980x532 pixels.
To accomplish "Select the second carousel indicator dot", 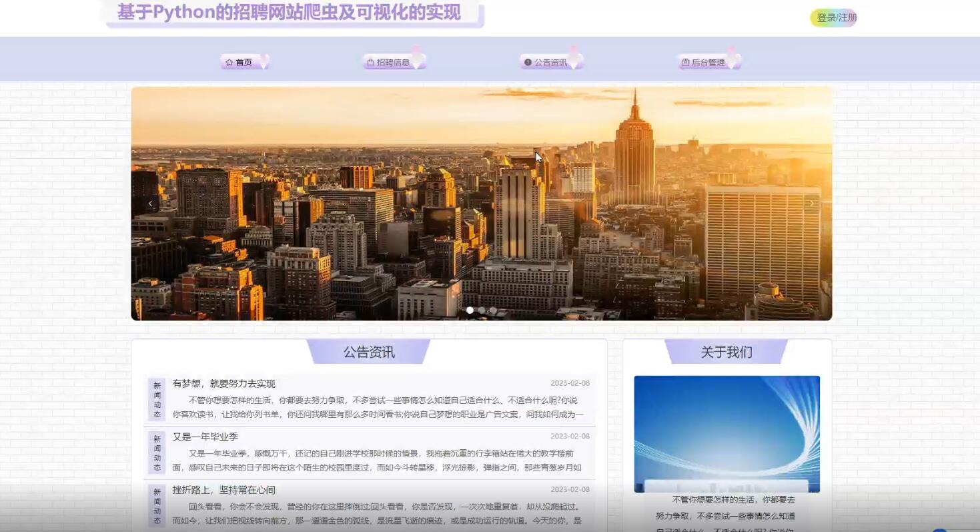I will point(482,310).
